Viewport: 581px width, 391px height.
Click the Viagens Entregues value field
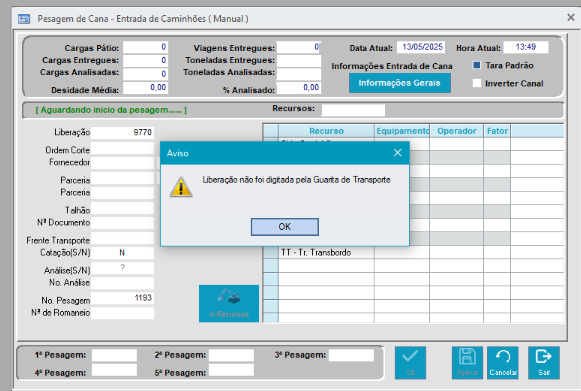(298, 47)
